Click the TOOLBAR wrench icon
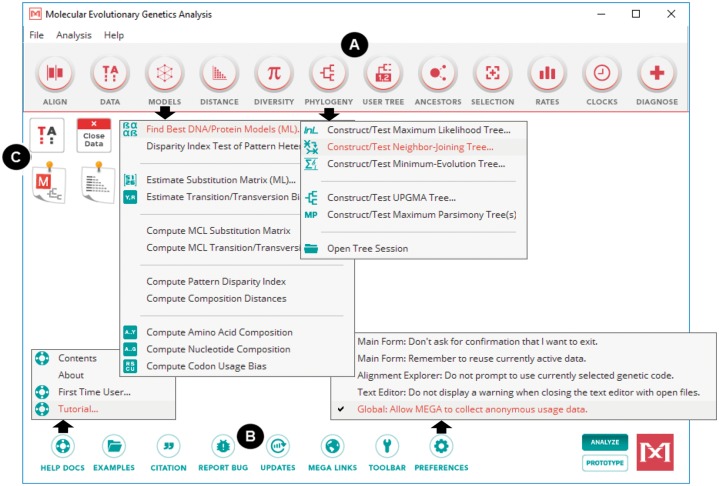Viewport: 719px width, 486px height. 387,446
